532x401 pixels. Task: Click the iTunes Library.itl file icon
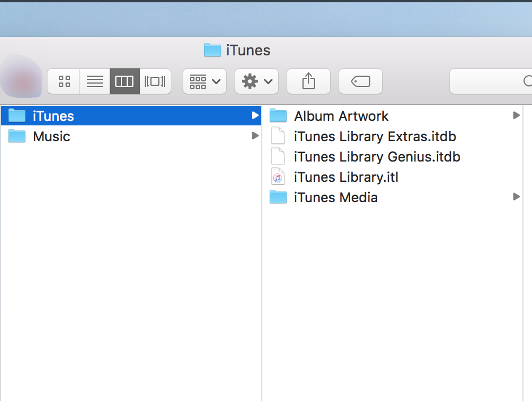(278, 177)
